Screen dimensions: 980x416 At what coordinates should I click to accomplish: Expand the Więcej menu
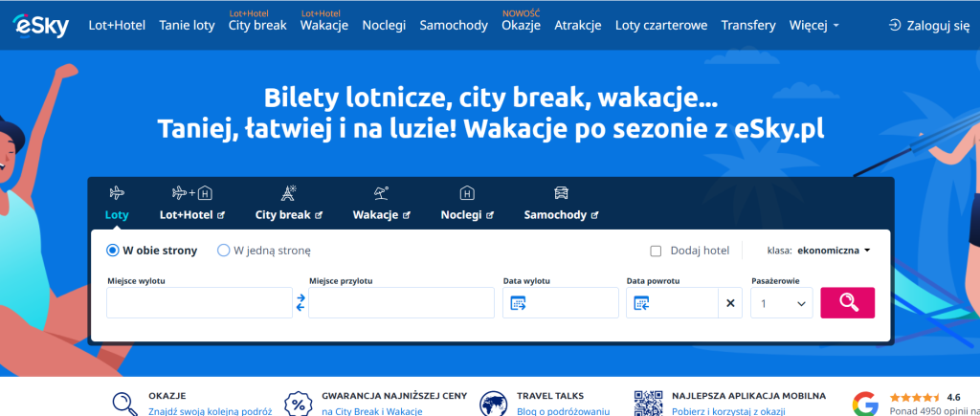(x=813, y=26)
